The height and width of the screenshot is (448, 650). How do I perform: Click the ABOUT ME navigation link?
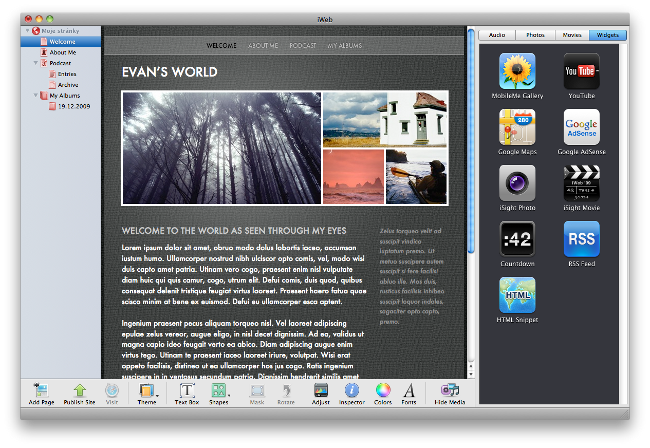point(263,46)
